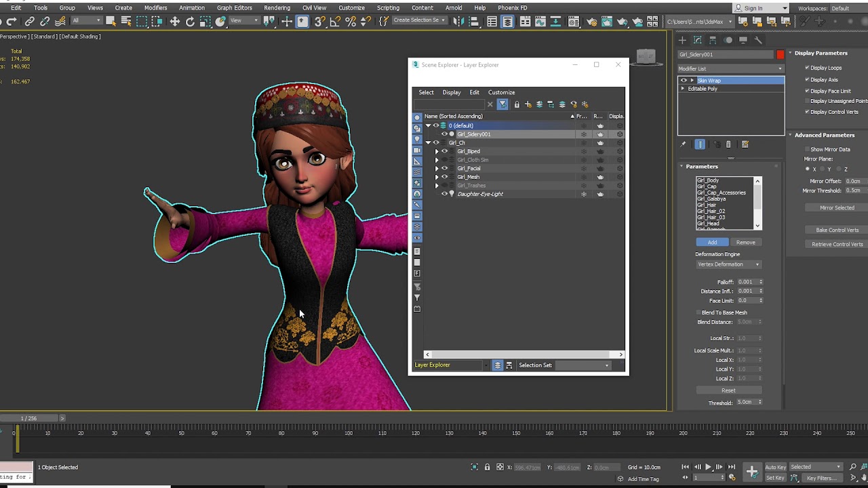This screenshot has height=488, width=868.
Task: Select the mirror plane X radio button
Action: click(807, 169)
